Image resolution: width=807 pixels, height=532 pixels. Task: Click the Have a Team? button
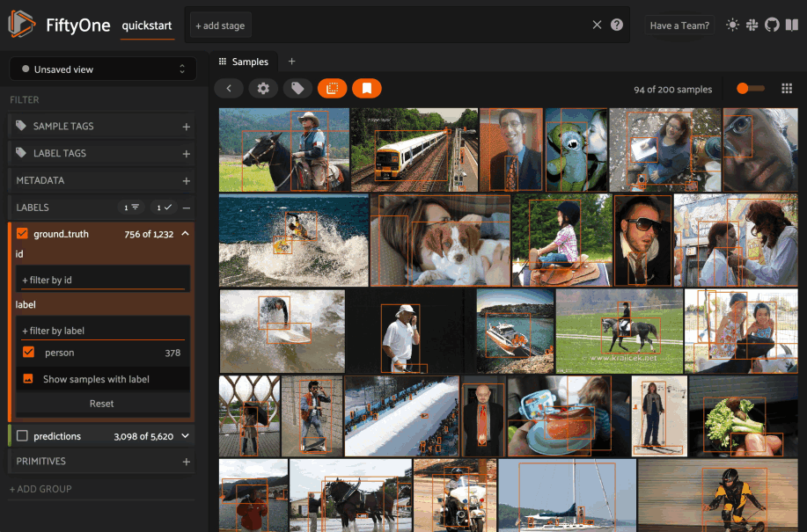679,26
